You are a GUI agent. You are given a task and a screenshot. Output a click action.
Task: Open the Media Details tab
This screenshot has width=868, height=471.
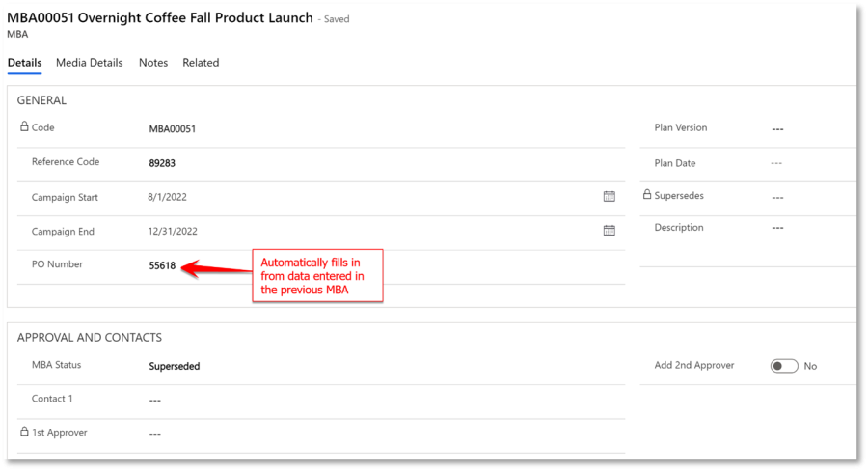click(89, 63)
